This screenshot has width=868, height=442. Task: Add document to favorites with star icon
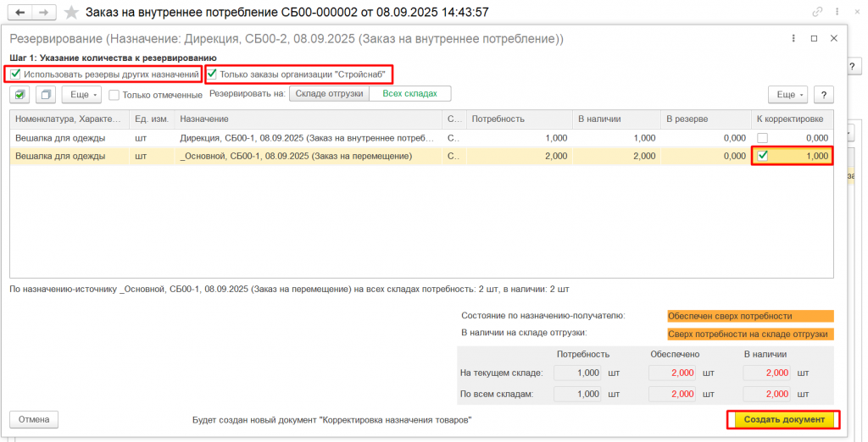(x=71, y=12)
